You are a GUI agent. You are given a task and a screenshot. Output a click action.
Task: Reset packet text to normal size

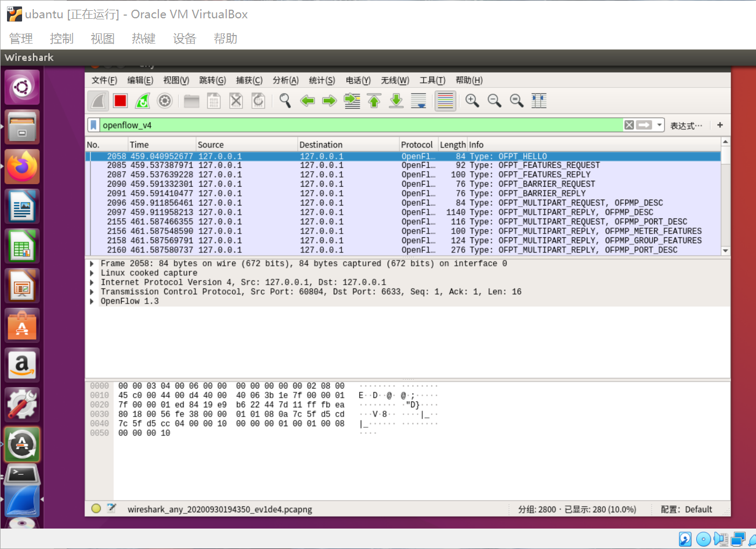pyautogui.click(x=517, y=101)
